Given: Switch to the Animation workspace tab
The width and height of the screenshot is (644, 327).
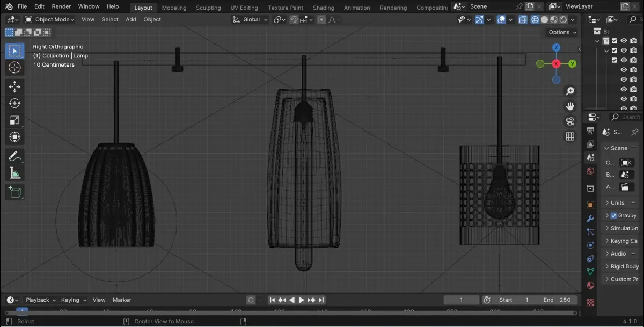Looking at the screenshot, I should 357,8.
